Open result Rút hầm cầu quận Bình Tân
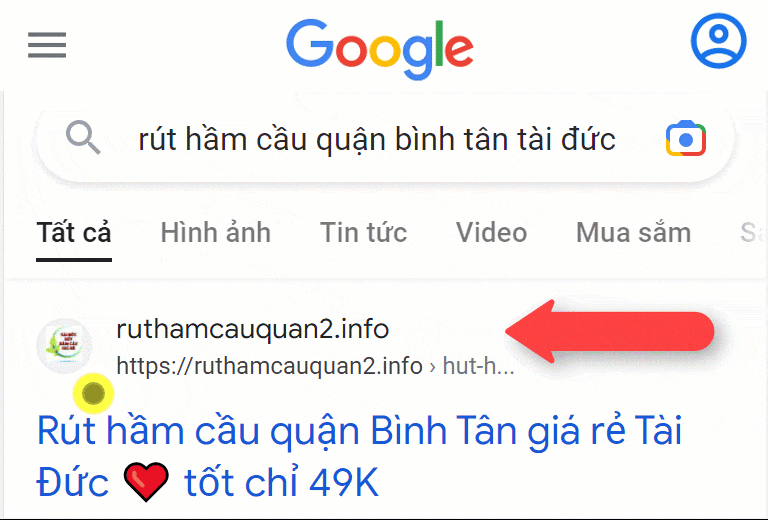Viewport: 768px width, 520px height. click(x=359, y=456)
